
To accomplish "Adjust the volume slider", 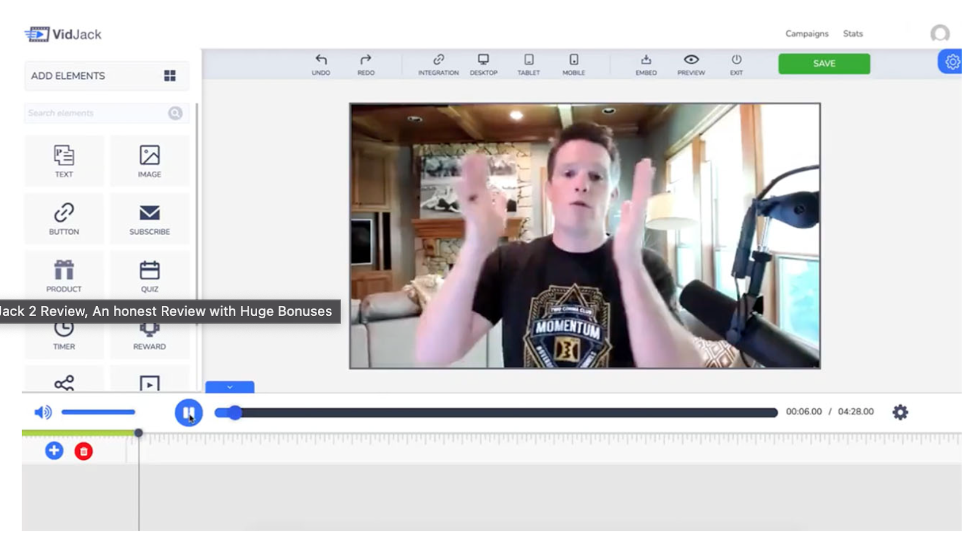I will [98, 412].
